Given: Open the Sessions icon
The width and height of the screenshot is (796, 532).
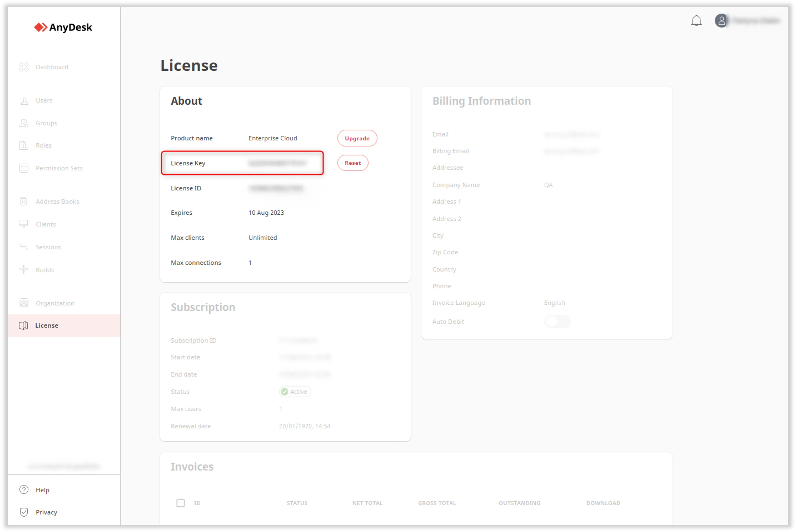Looking at the screenshot, I should point(24,247).
